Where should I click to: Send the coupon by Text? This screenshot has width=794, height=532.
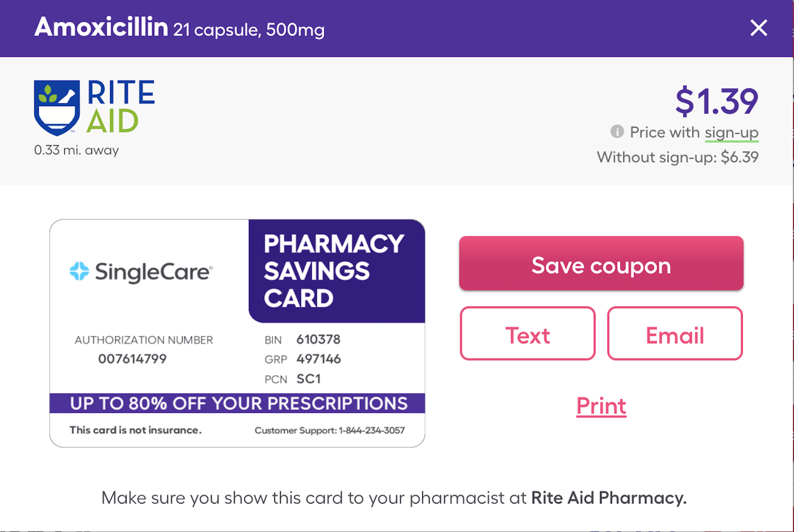point(527,334)
